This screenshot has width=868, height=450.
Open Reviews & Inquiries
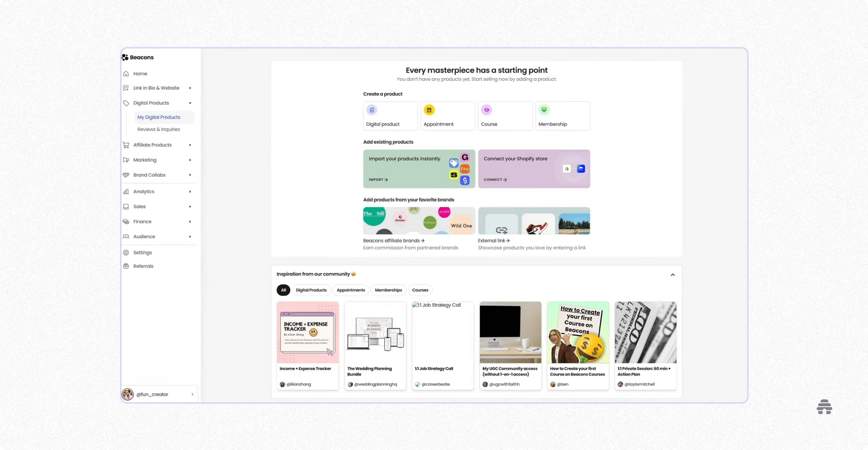158,129
